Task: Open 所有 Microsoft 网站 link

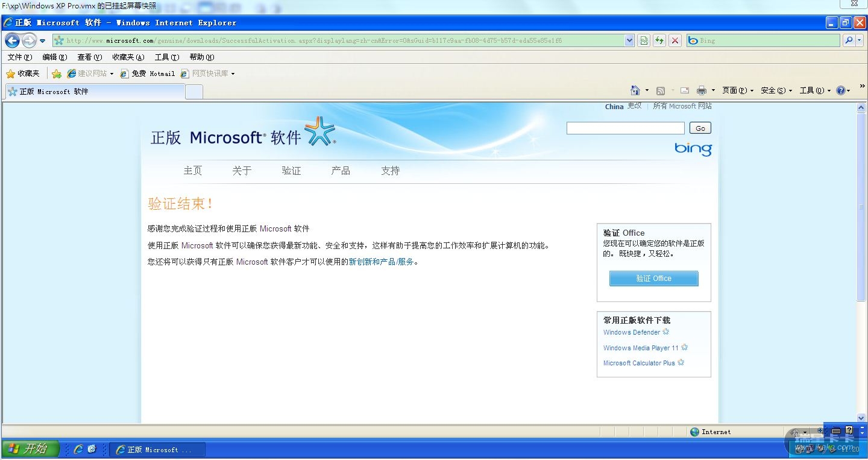Action: pos(682,106)
